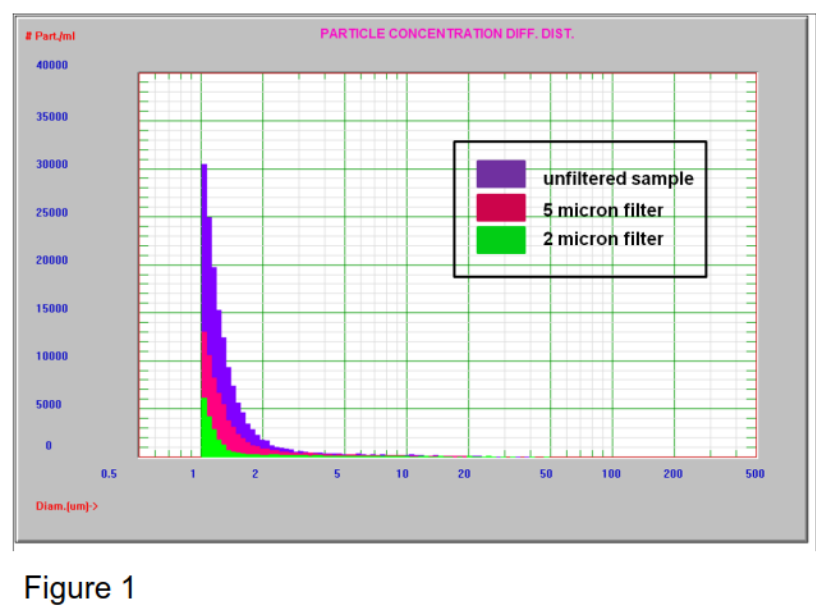Image resolution: width=816 pixels, height=612 pixels.
Task: Click the tallest purple histogram bar
Action: click(204, 248)
